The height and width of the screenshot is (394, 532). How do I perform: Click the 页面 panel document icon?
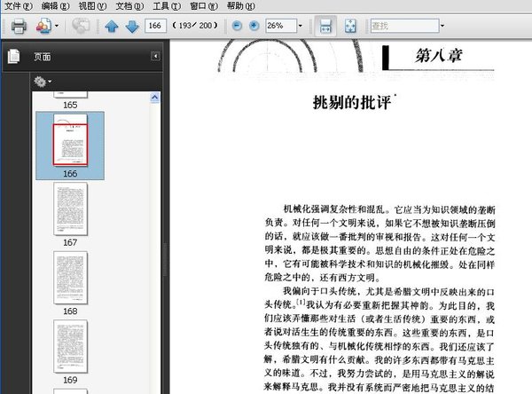(x=14, y=56)
